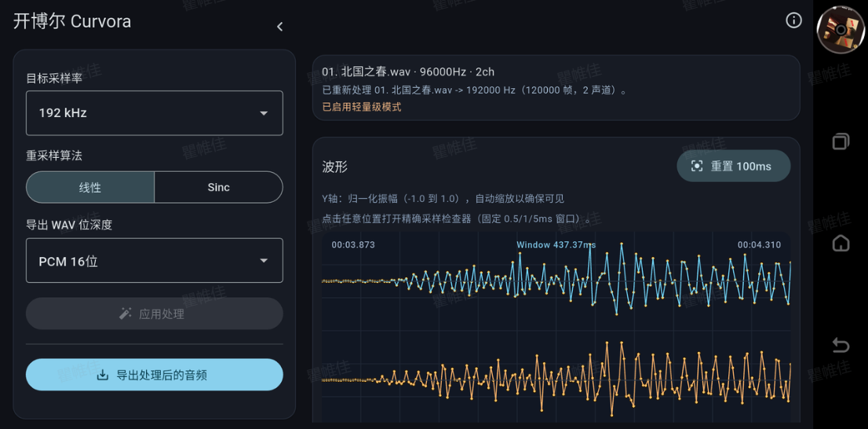Click the 00:03.873 start time label
This screenshot has width=868, height=429.
(353, 244)
